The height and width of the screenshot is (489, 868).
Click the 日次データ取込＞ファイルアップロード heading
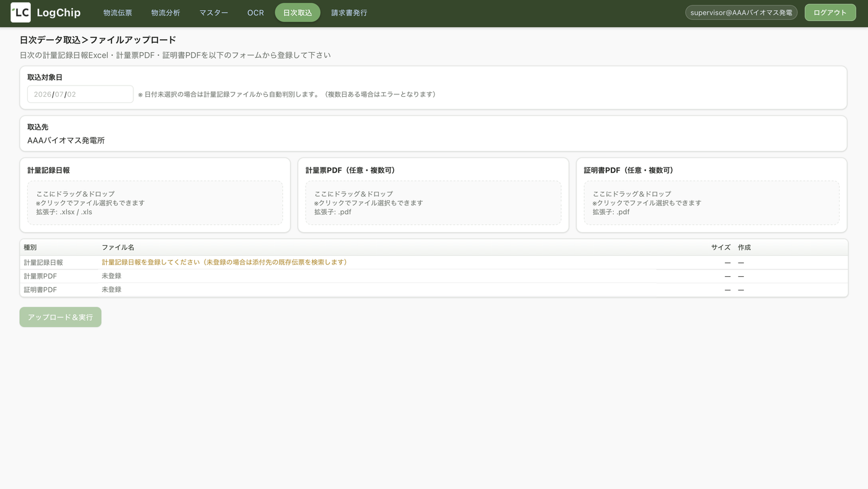98,40
